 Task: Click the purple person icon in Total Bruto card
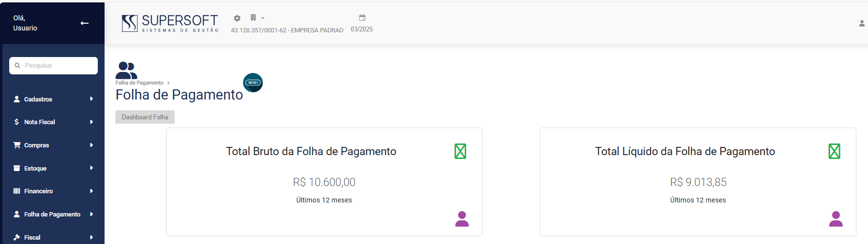coord(462,219)
